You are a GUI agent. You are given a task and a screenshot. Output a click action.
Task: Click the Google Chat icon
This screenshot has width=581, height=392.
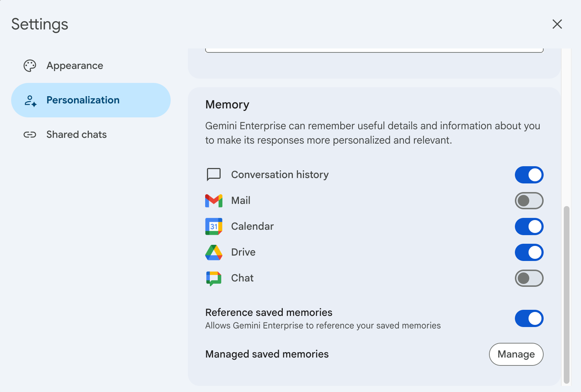tap(213, 278)
